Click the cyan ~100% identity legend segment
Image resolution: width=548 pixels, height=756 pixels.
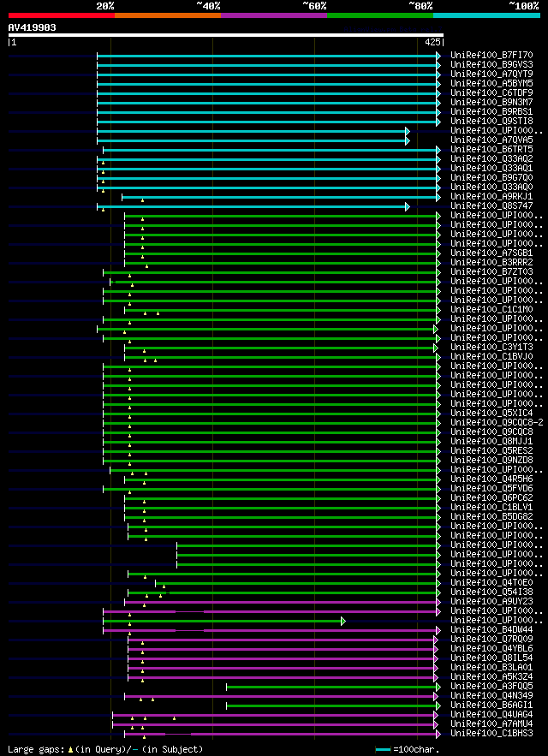pos(486,15)
